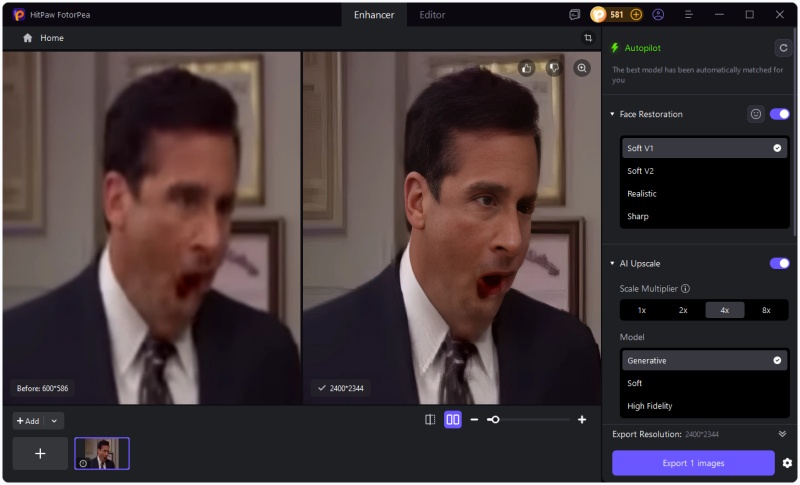This screenshot has width=800, height=485.
Task: Click the Before: 600*586 label
Action: coord(42,389)
